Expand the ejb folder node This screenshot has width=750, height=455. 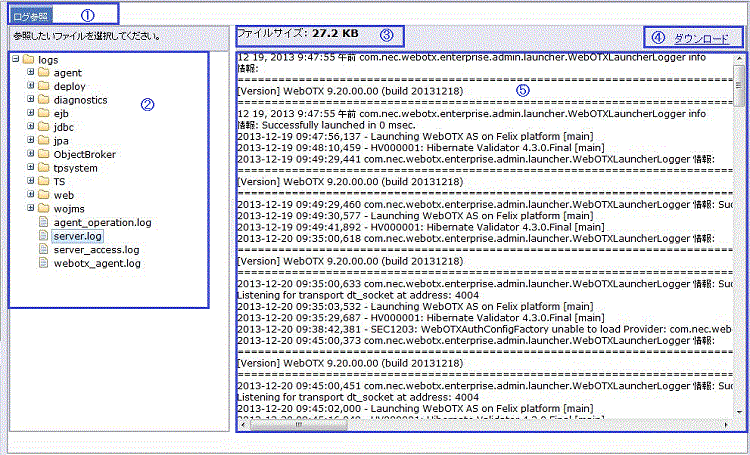(30, 115)
